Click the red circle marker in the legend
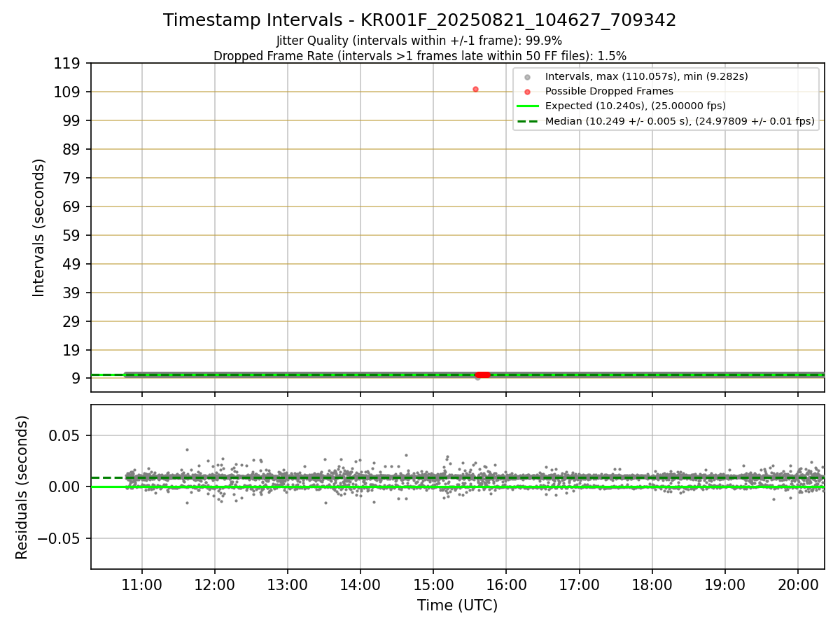The height and width of the screenshot is (630, 840). point(528,92)
